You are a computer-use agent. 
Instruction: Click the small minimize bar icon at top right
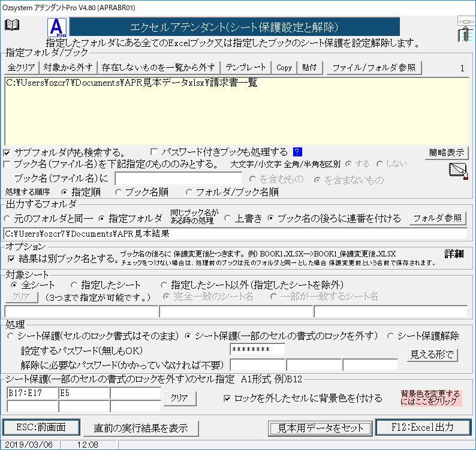point(466,21)
